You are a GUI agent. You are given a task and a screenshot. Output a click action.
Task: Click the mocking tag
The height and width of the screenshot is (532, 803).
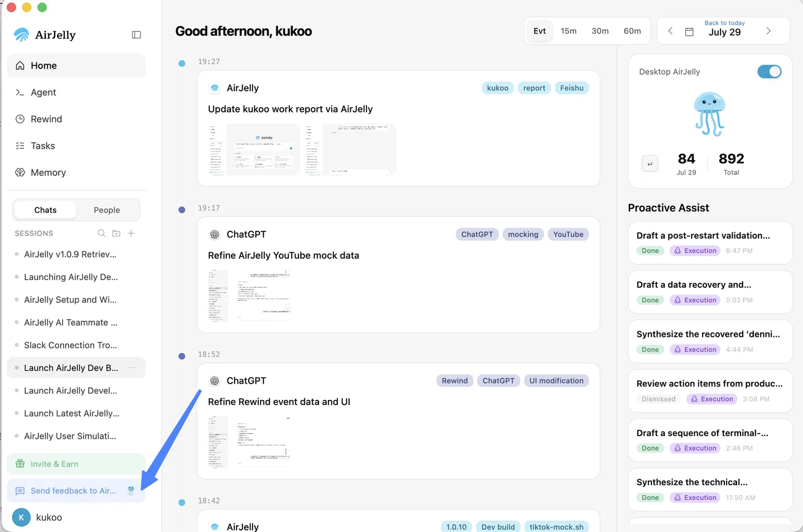point(523,235)
